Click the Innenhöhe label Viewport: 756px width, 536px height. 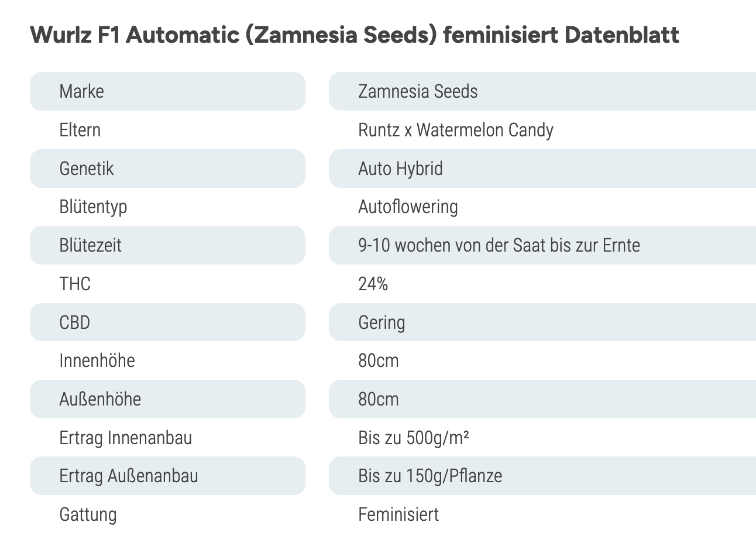point(97,360)
